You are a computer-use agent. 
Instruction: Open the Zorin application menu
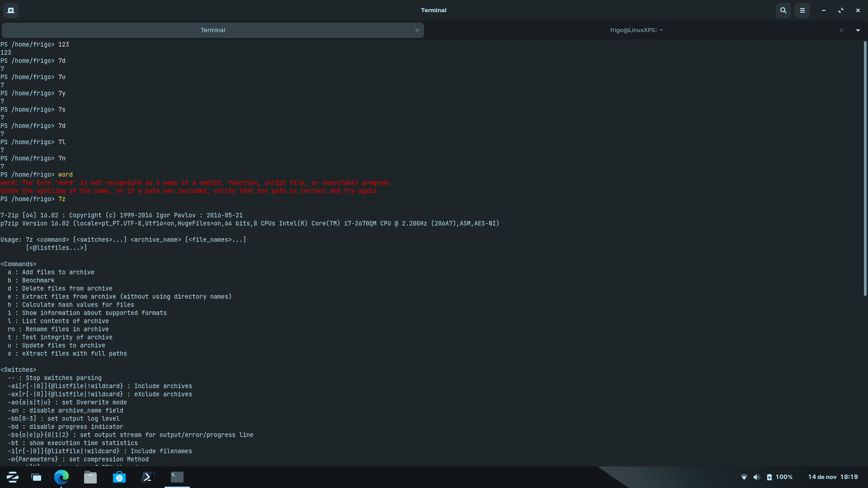coord(12,477)
